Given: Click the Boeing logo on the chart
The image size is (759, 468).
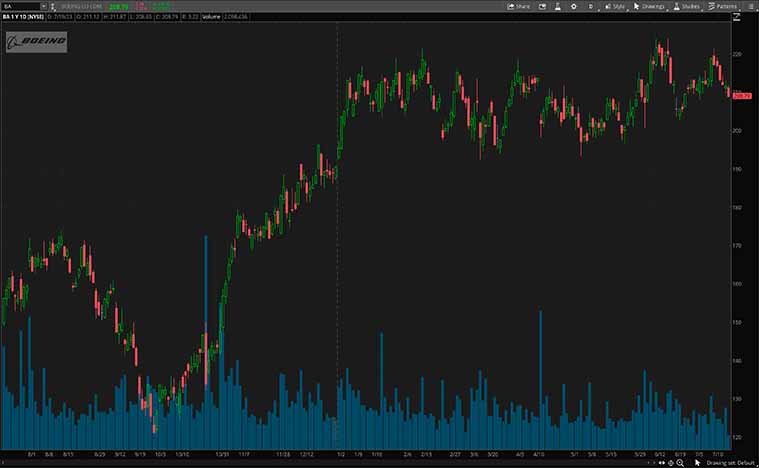Looking at the screenshot, I should pyautogui.click(x=37, y=42).
